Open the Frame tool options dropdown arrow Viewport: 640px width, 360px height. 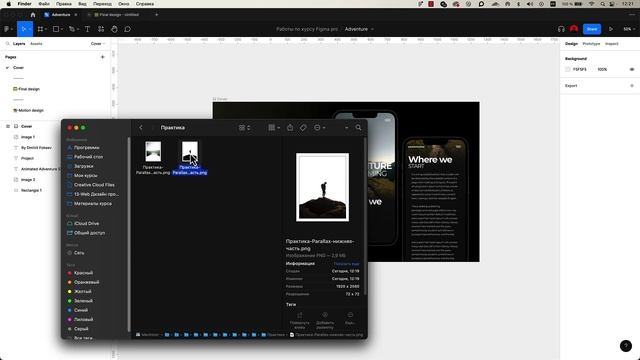pos(45,29)
